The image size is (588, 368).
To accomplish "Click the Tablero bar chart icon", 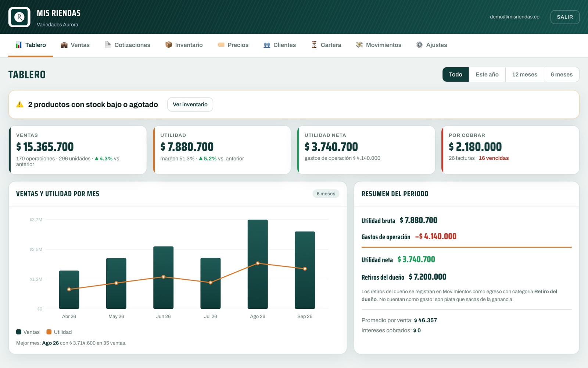I will (19, 45).
